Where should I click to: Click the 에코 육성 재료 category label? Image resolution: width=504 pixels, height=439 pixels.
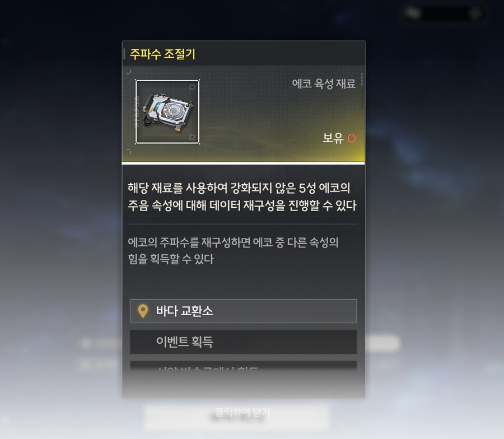coord(324,84)
